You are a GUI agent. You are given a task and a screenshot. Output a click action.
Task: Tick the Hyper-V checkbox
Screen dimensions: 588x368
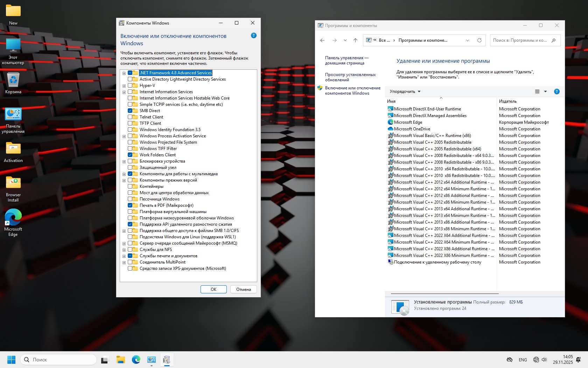click(130, 86)
